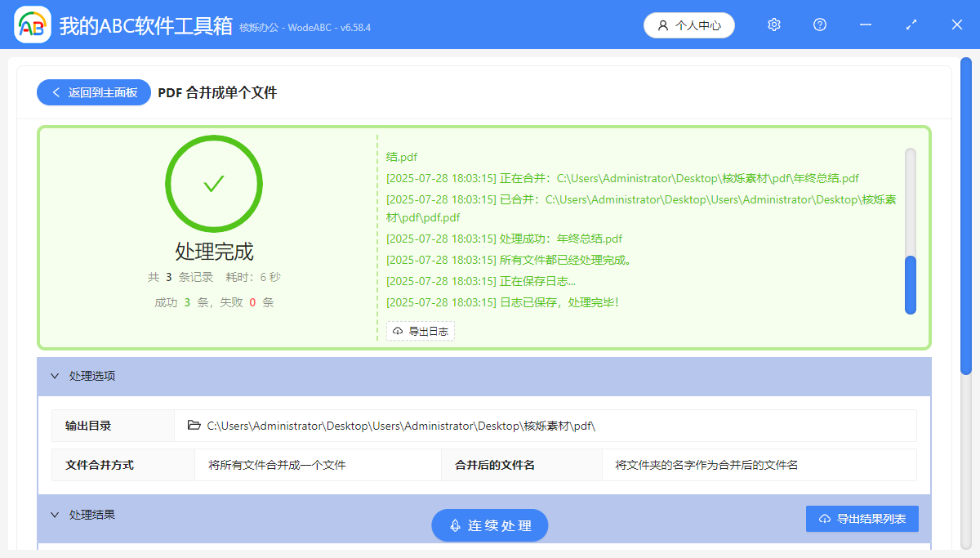Screen dimensions: 980x558
Task: Click the 导出结果列表 button
Action: pyautogui.click(x=862, y=519)
